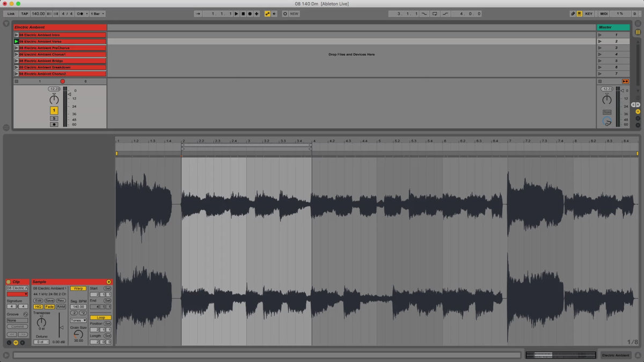644x362 pixels.
Task: Enter KEY mapping mode
Action: click(x=589, y=13)
